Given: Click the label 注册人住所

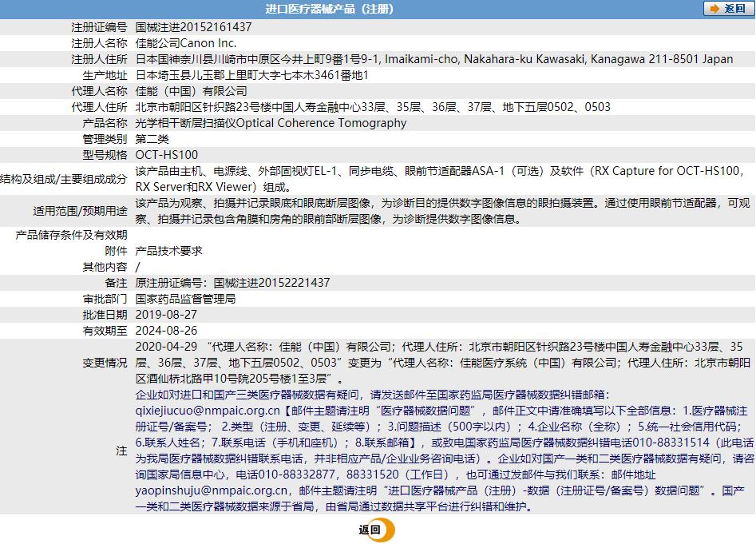Looking at the screenshot, I should click(x=99, y=59).
